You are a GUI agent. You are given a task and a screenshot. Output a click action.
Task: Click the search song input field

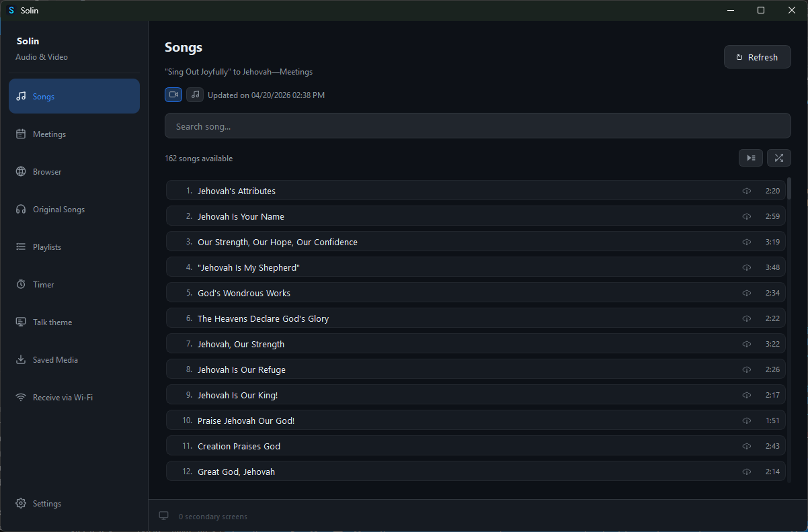477,126
